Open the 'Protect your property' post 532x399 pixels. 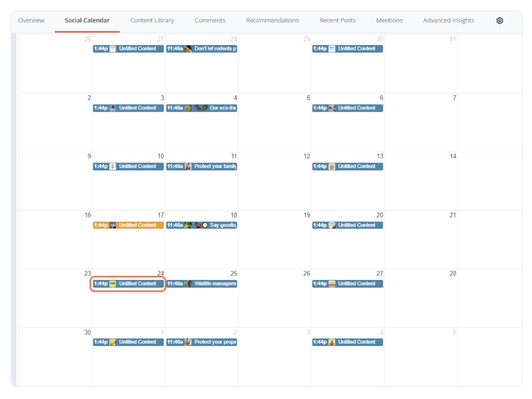(x=214, y=342)
